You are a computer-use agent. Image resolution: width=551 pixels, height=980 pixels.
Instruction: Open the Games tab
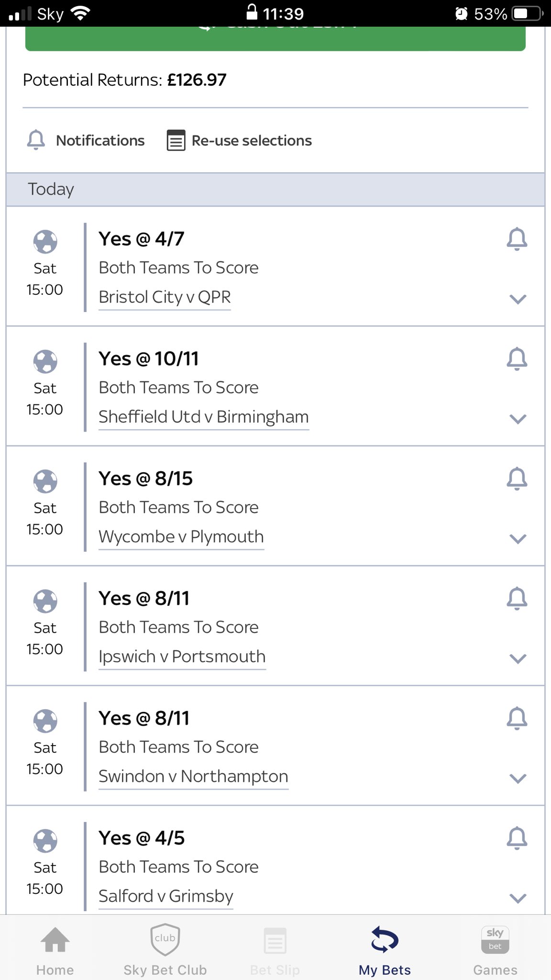[495, 949]
